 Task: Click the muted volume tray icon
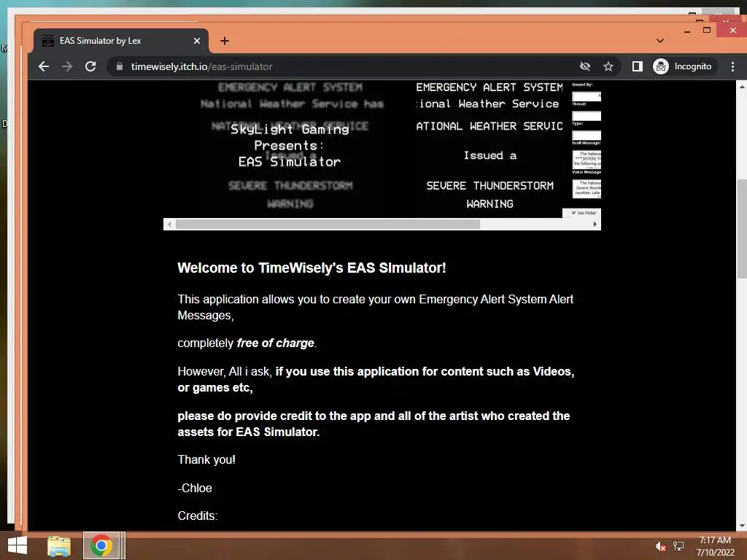[660, 546]
